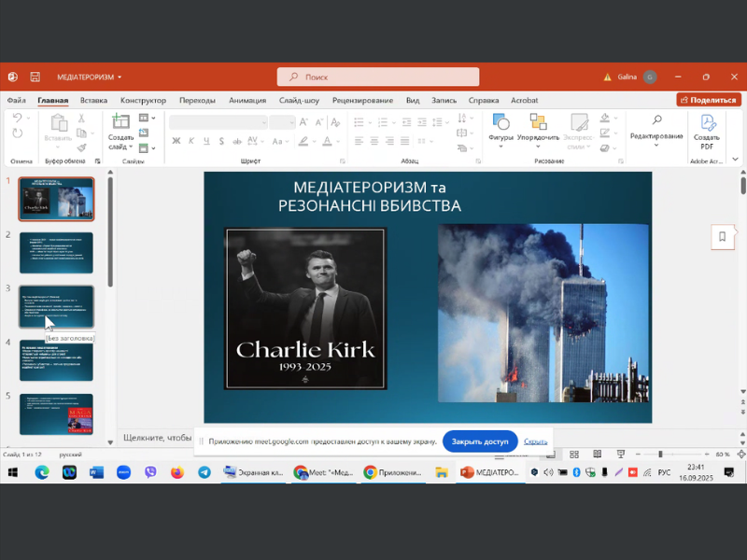
Task: Switch to the Animation (Анимация) tab
Action: [x=247, y=100]
